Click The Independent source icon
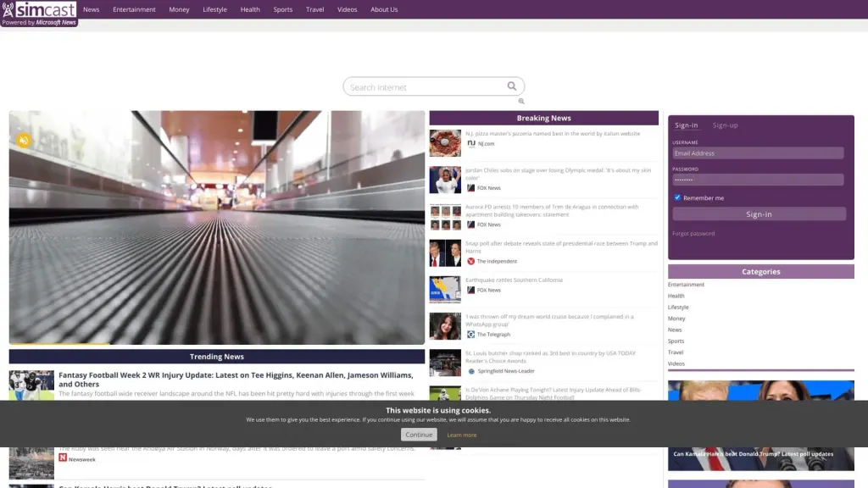The image size is (868, 488). pyautogui.click(x=470, y=261)
